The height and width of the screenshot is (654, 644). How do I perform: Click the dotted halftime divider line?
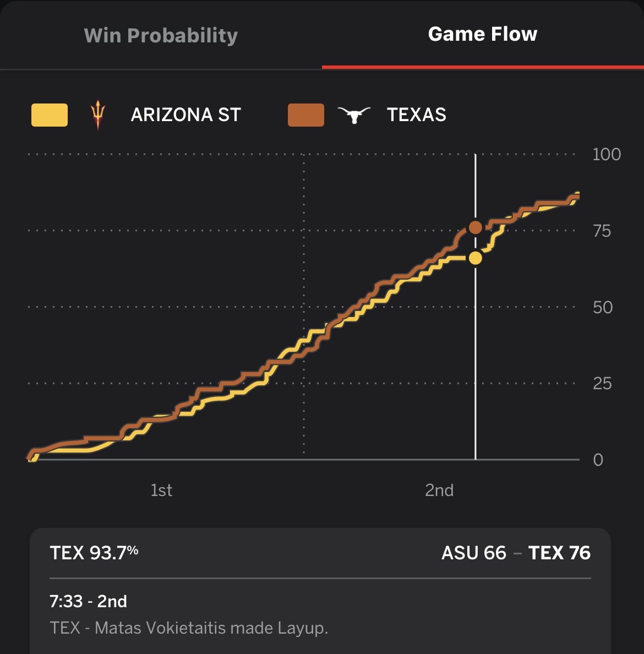click(304, 304)
